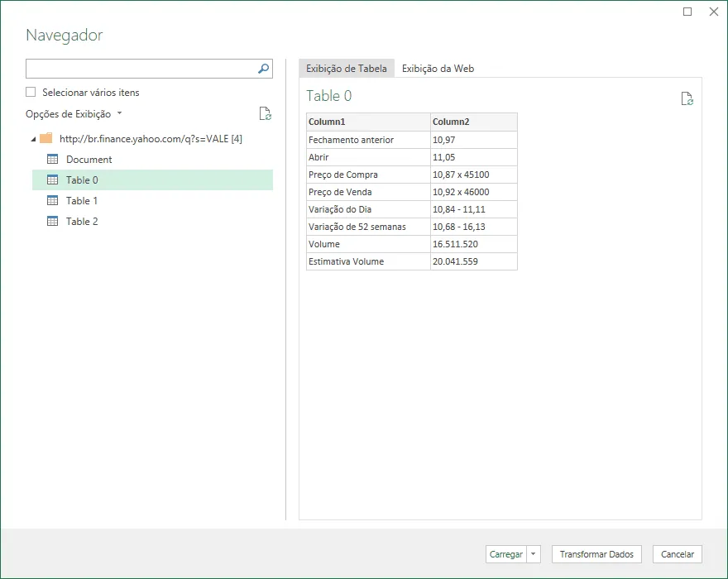The width and height of the screenshot is (728, 579).
Task: Click the Document table icon
Action: (x=52, y=160)
